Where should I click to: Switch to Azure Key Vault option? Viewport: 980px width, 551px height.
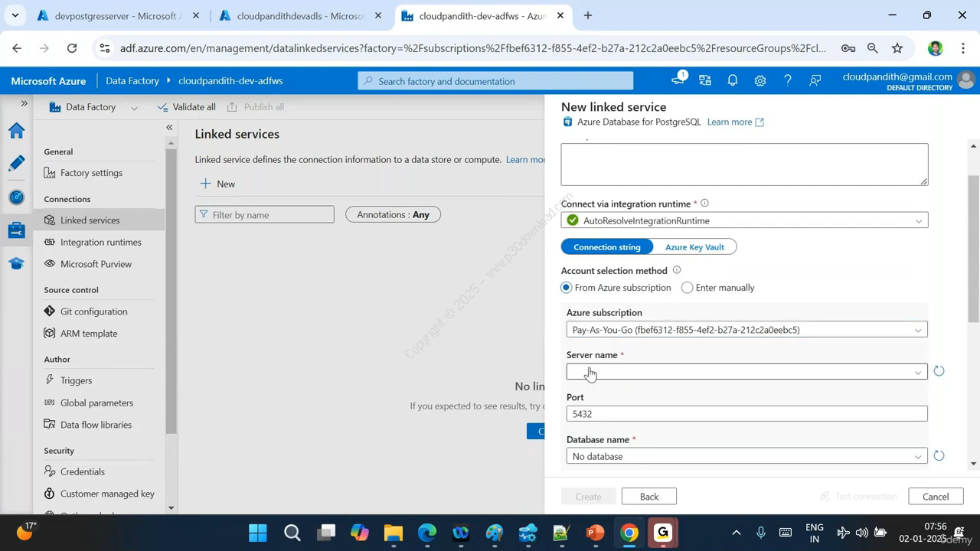(x=694, y=247)
